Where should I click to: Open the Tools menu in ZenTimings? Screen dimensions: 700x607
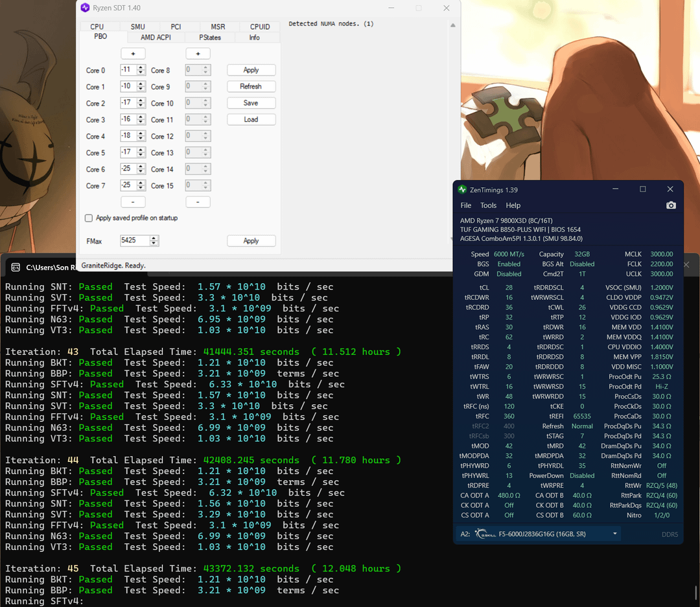click(488, 205)
